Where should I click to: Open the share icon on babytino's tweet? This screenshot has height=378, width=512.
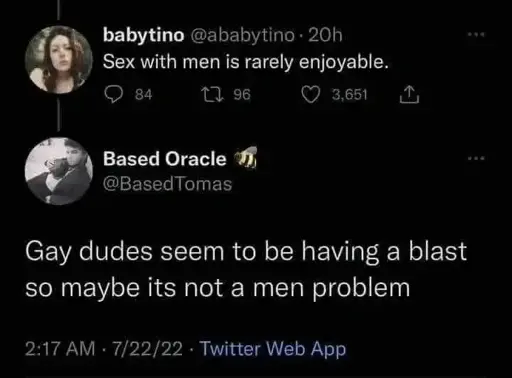409,95
